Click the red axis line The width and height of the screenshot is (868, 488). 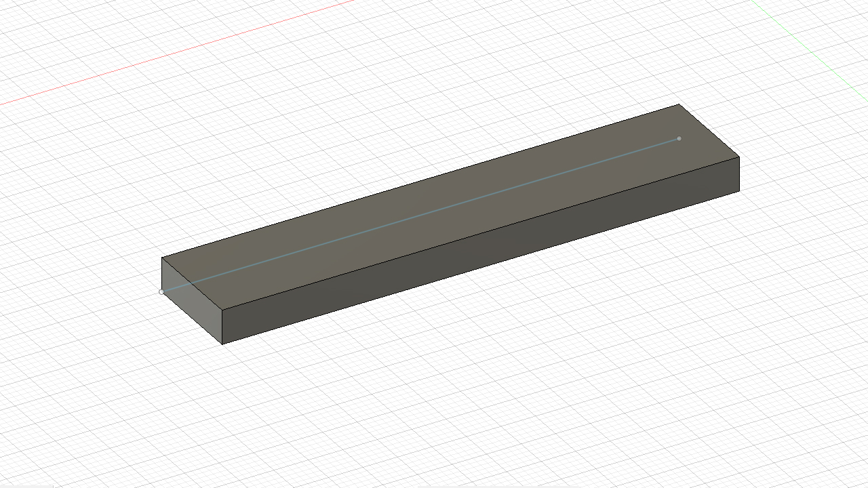[x=176, y=53]
